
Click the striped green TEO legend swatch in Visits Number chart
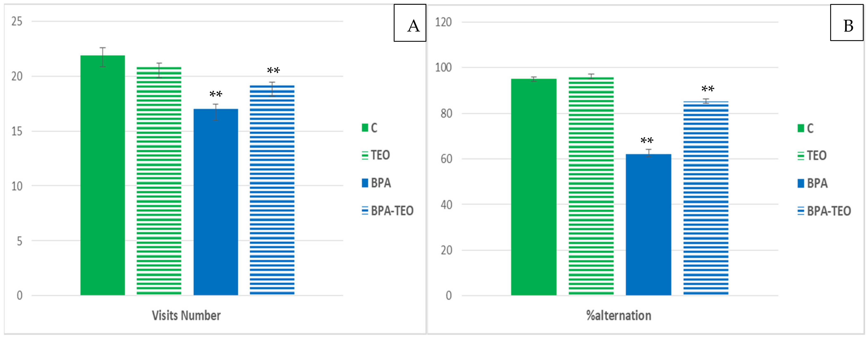pos(365,155)
